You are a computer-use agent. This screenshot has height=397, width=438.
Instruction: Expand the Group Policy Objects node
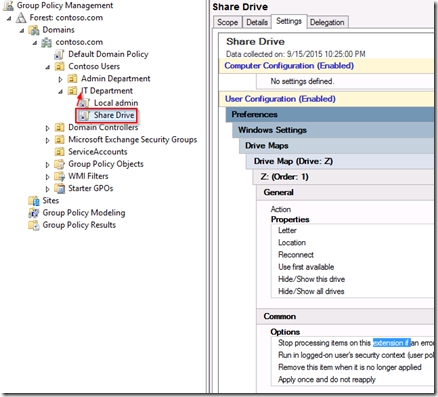coord(48,165)
